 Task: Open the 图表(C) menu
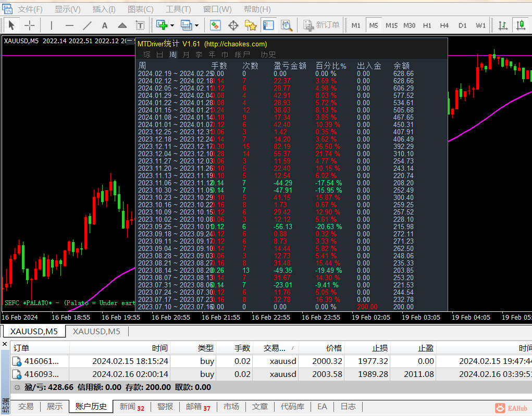[141, 9]
